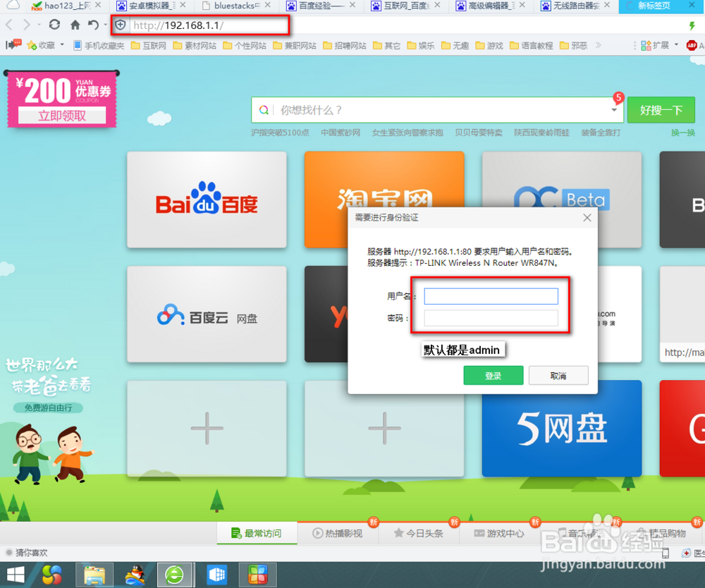Screen dimensions: 705x588
Task: Click the lightning download icon at top right
Action: [692, 26]
